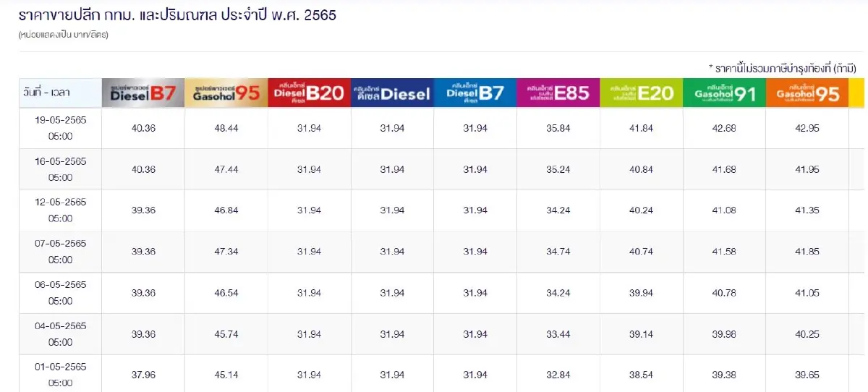
Task: Click the 40.84 E20 price cell
Action: coord(642,169)
